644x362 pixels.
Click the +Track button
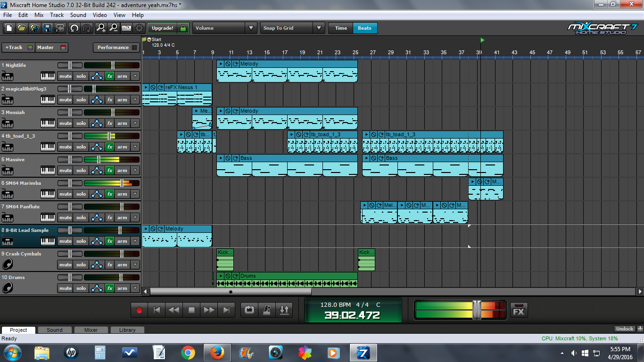pos(18,48)
